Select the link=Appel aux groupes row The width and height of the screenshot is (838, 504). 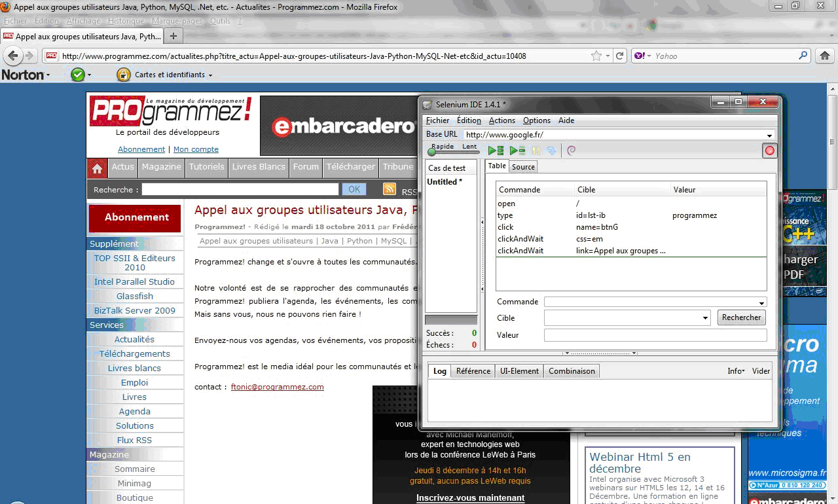[x=631, y=251]
